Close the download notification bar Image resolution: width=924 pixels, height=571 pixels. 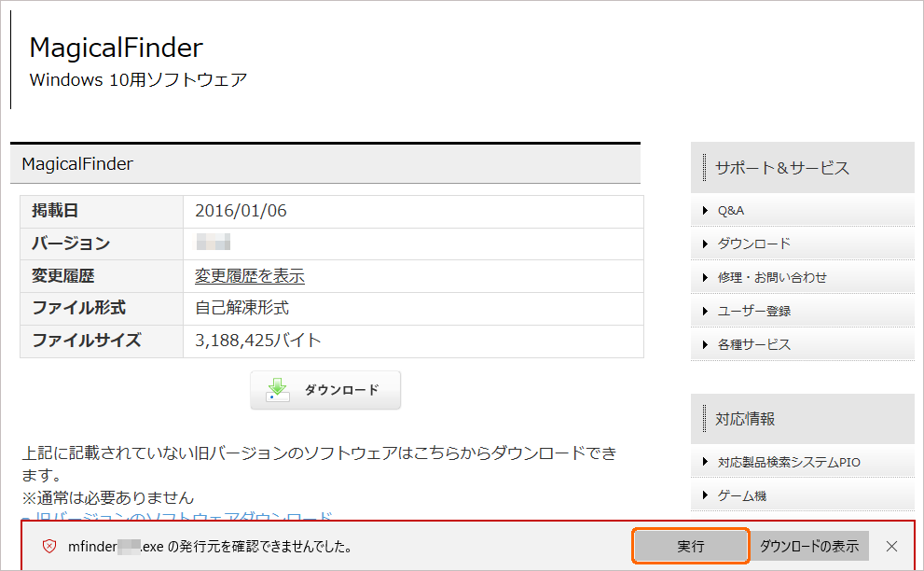pos(891,546)
